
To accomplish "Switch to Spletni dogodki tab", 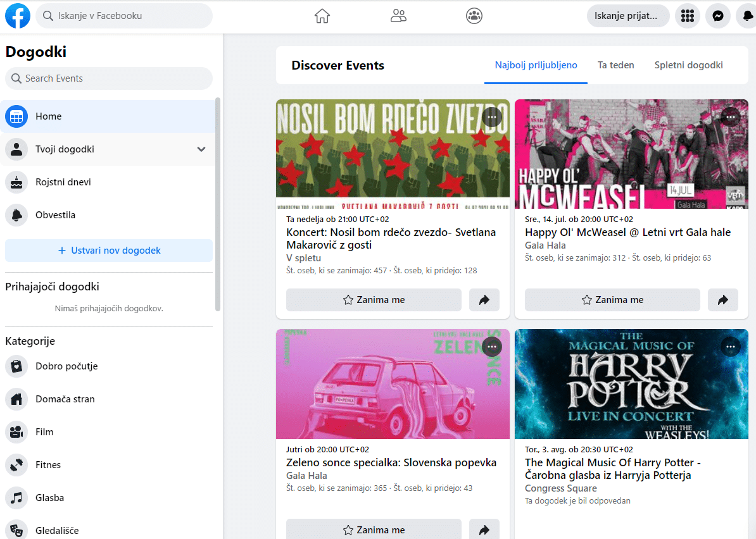I will 688,65.
